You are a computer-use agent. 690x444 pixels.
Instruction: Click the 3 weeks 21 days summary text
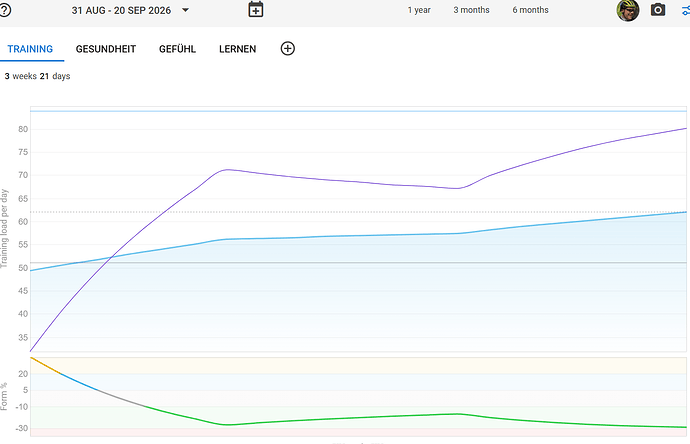(x=37, y=76)
